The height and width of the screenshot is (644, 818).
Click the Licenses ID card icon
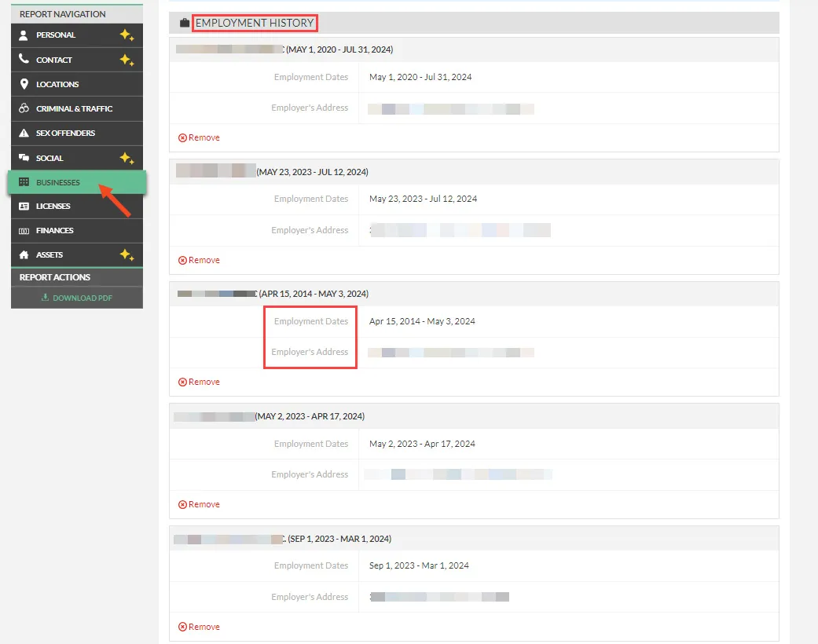(x=24, y=207)
